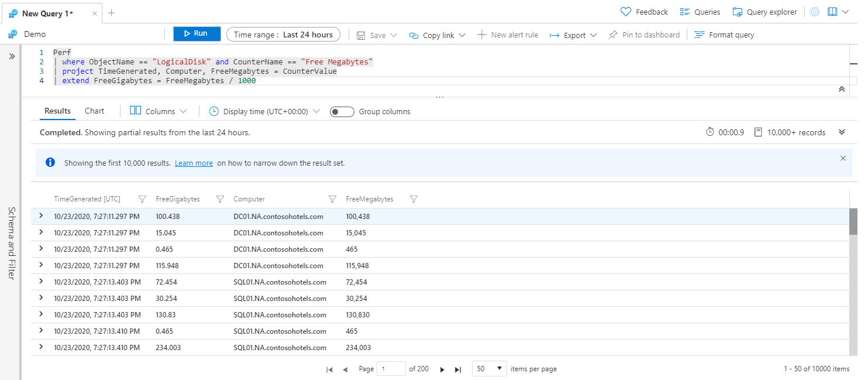Dismiss the info banner with X
Screen dimensions: 868x380
coord(843,158)
